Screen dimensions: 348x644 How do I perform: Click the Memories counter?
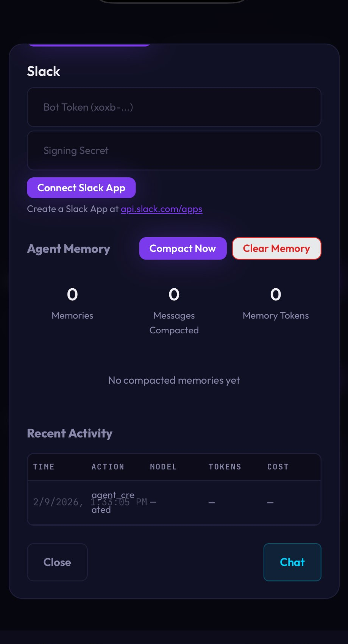pyautogui.click(x=72, y=303)
